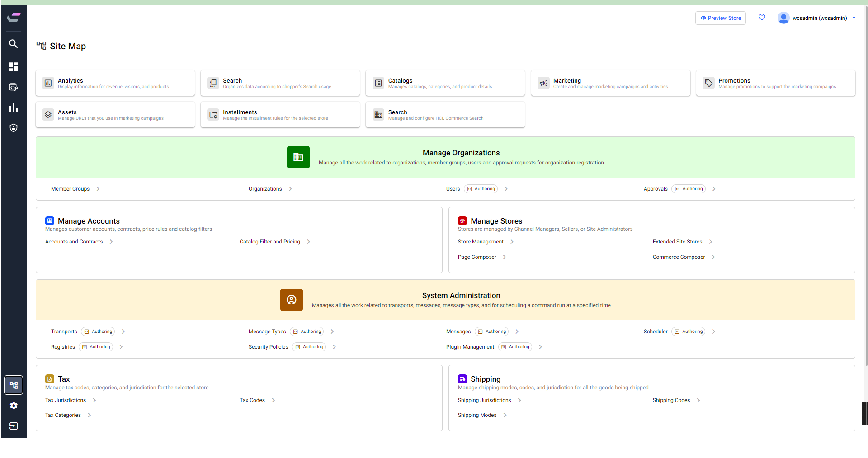The height and width of the screenshot is (458, 868).
Task: Open the Page Composer link
Action: tap(477, 257)
